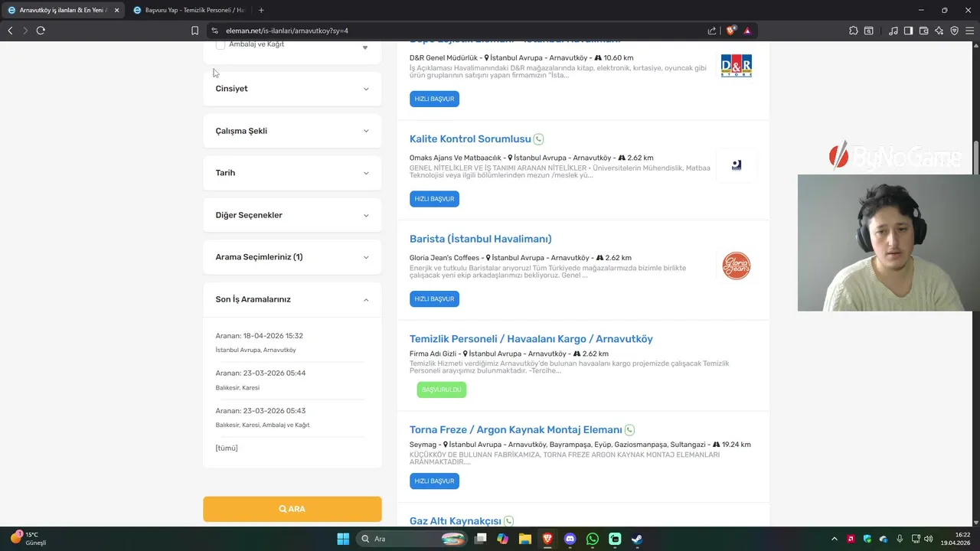
Task: Show hidden system tray icons chevron
Action: click(x=835, y=539)
